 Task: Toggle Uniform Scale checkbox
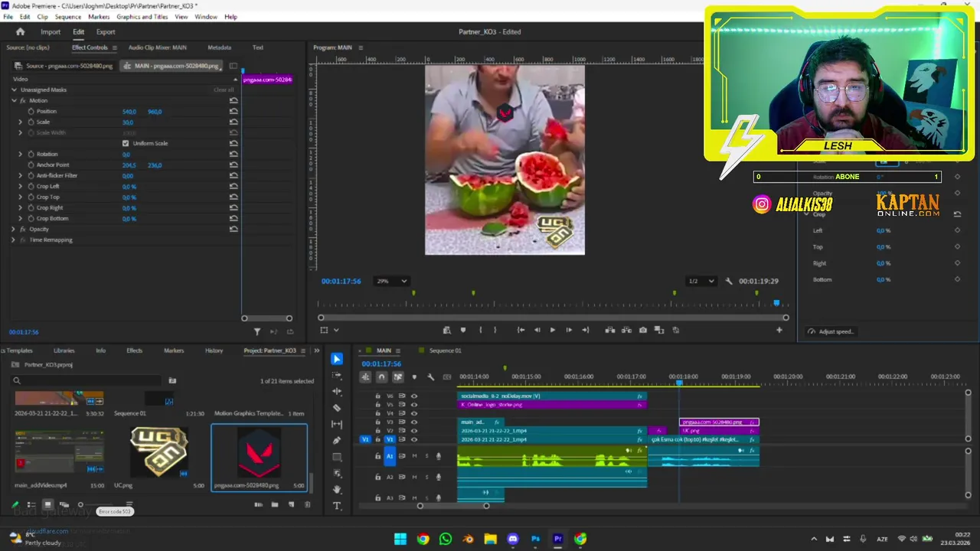point(126,143)
